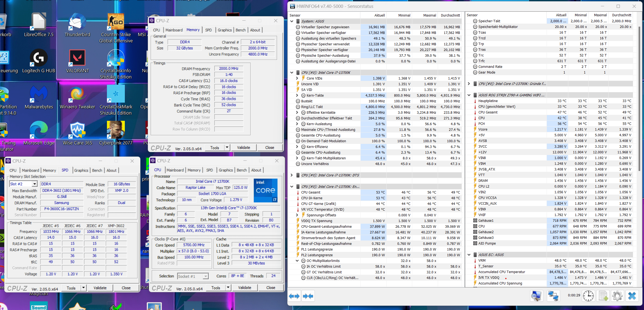Open the HWiNFO summary monitor icon

[x=536, y=296]
